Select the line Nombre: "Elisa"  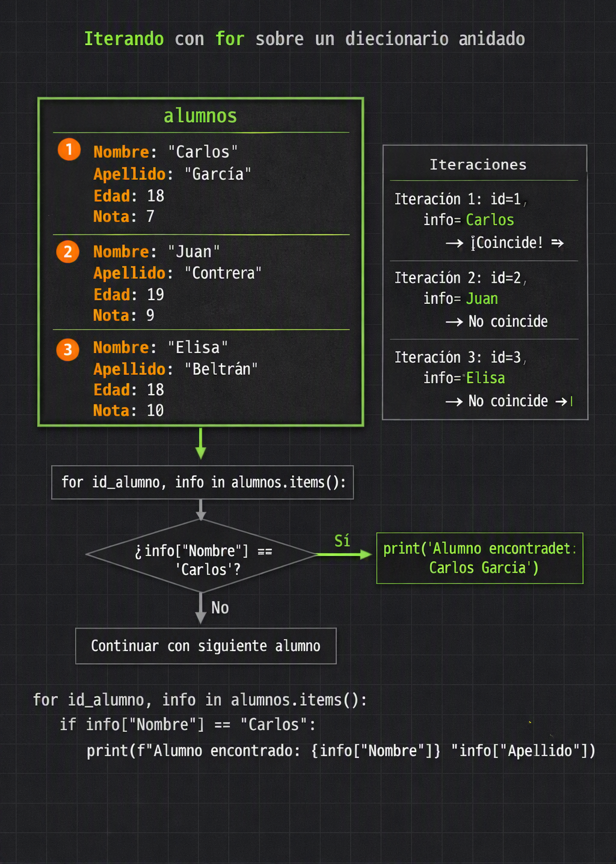point(161,347)
